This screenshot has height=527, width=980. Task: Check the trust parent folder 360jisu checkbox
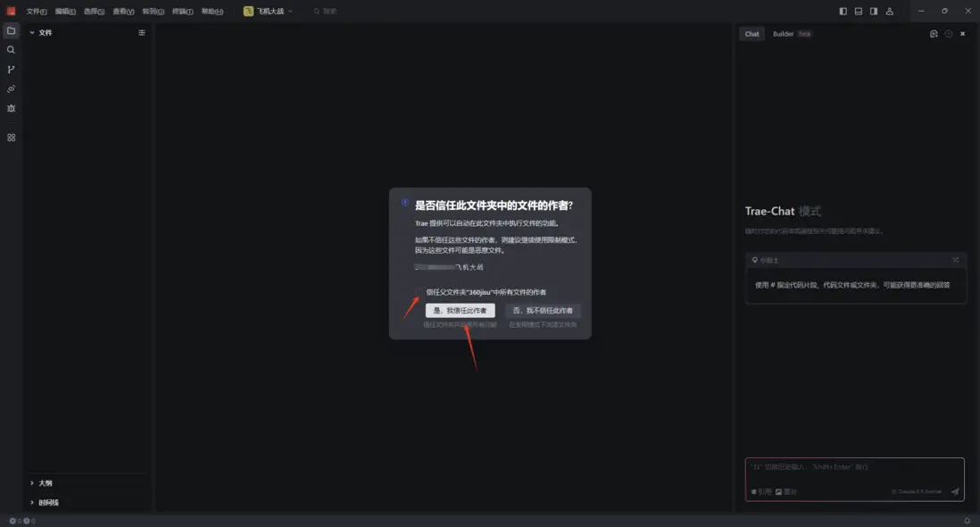click(419, 292)
